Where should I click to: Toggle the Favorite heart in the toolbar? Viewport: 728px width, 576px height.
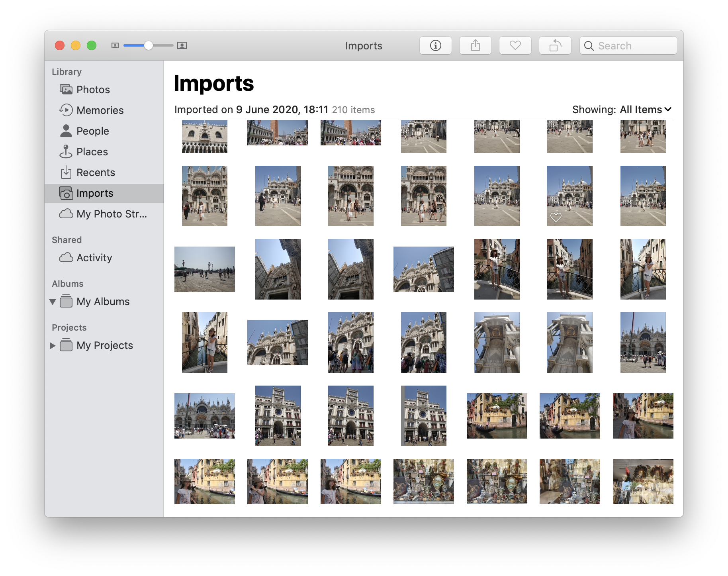tap(515, 45)
